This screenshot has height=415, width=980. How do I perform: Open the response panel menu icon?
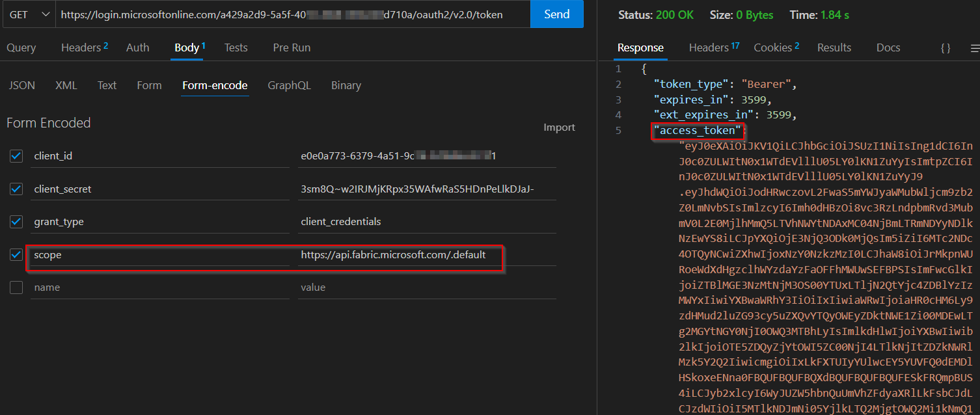point(975,48)
